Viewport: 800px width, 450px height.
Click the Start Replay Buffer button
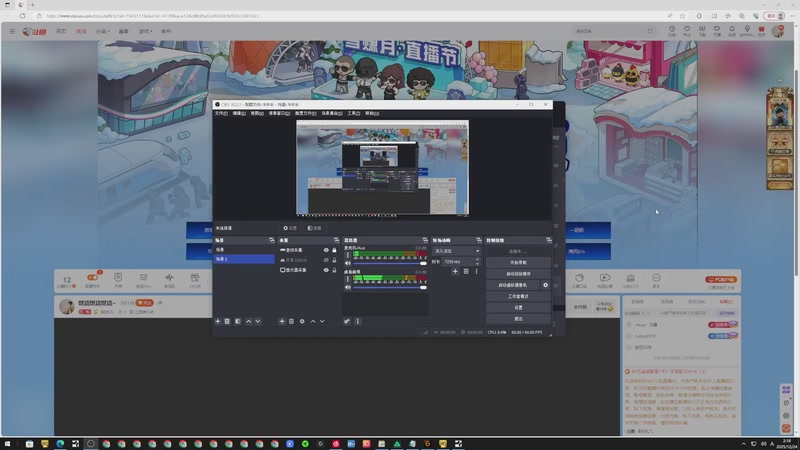518,274
